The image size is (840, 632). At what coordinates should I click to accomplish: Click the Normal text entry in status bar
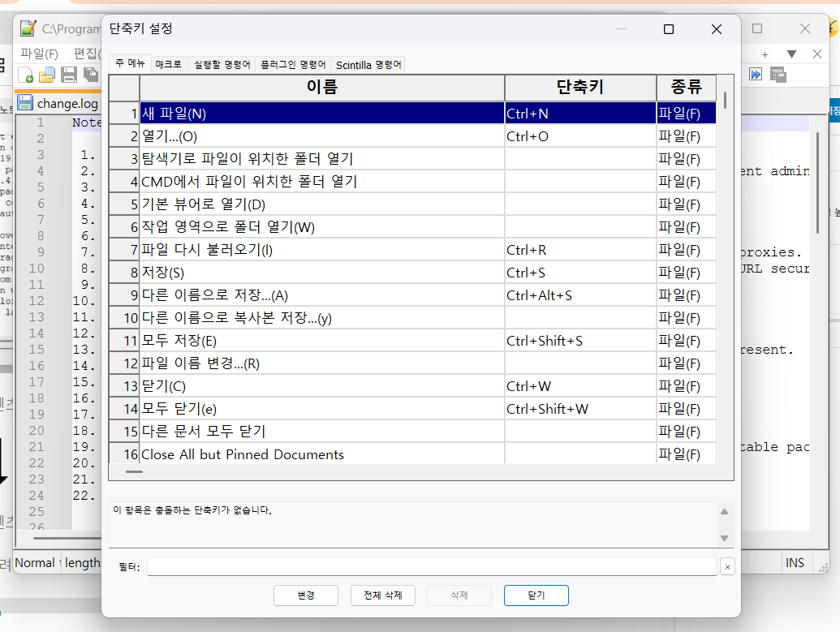click(x=35, y=563)
